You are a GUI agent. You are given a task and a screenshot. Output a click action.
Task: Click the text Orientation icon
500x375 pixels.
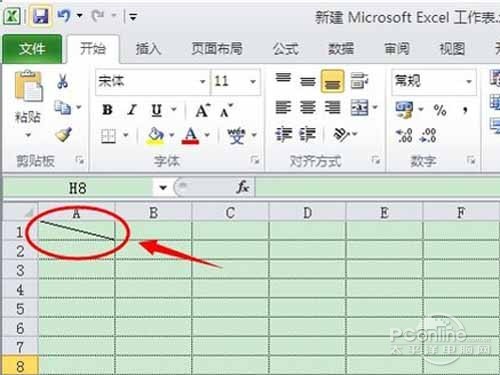click(341, 134)
